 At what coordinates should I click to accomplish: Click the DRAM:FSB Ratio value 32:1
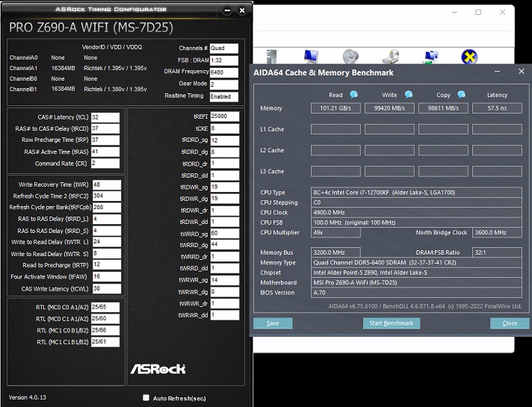[497, 252]
